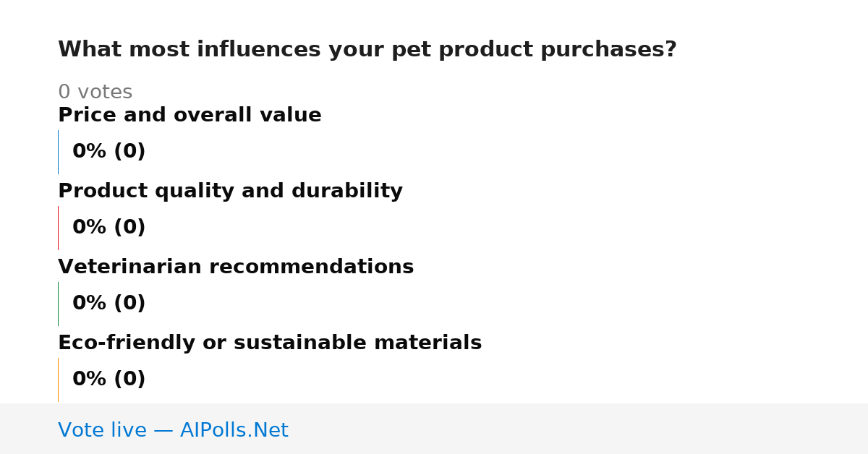The image size is (868, 454).
Task: Click the Price and overall value result percentage
Action: pos(109,152)
